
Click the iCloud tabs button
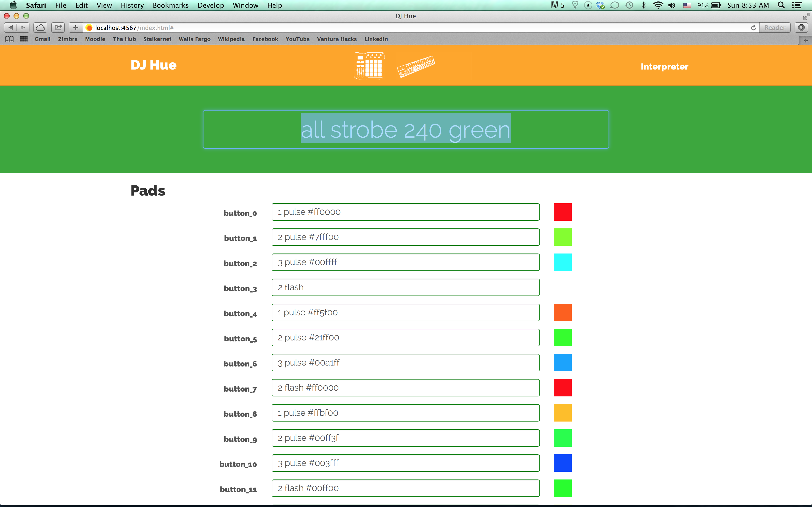click(40, 28)
